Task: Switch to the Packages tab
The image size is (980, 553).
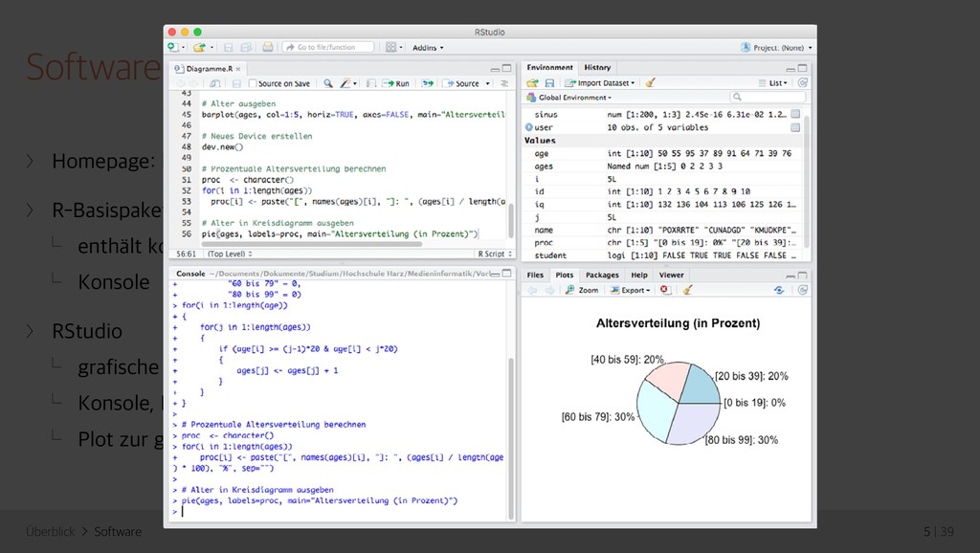Action: pyautogui.click(x=602, y=275)
